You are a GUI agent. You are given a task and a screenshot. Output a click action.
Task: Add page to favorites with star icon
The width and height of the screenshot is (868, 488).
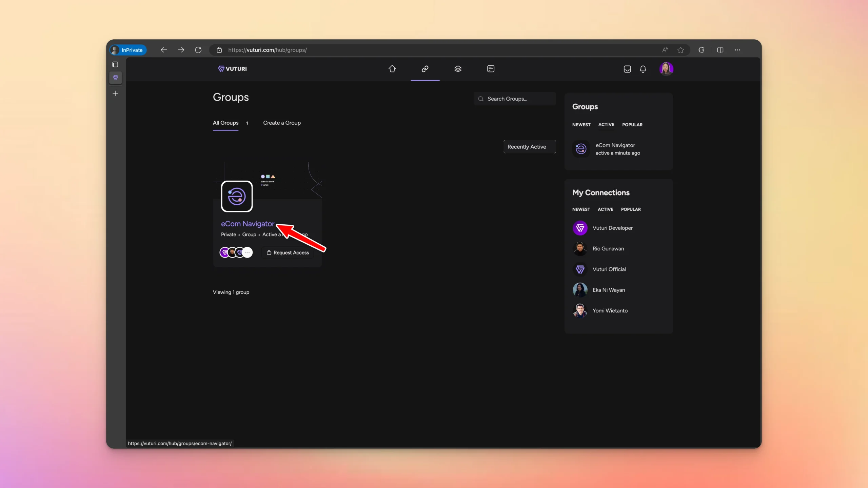(x=680, y=50)
